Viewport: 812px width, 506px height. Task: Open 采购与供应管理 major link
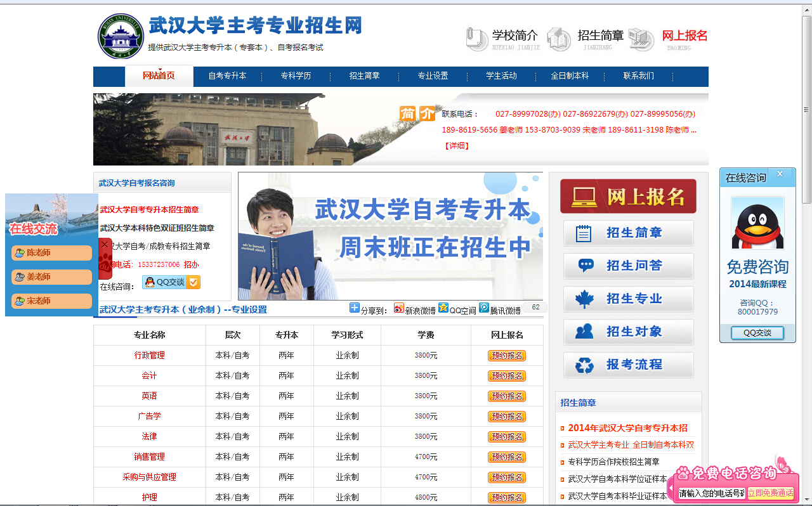(150, 477)
